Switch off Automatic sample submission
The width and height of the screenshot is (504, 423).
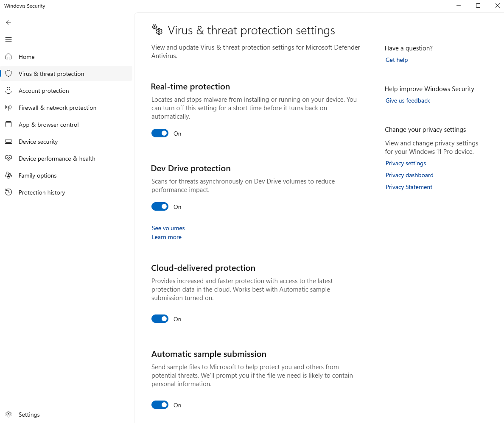coord(160,405)
